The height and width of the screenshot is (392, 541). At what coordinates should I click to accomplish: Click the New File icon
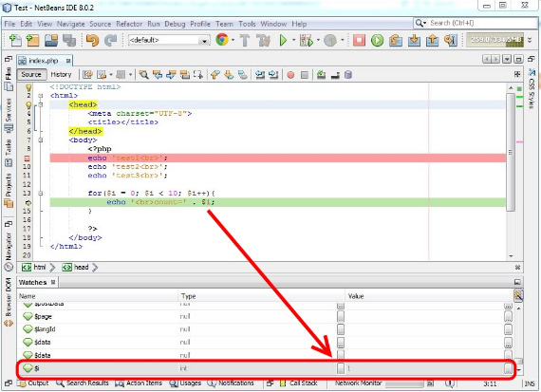click(15, 41)
